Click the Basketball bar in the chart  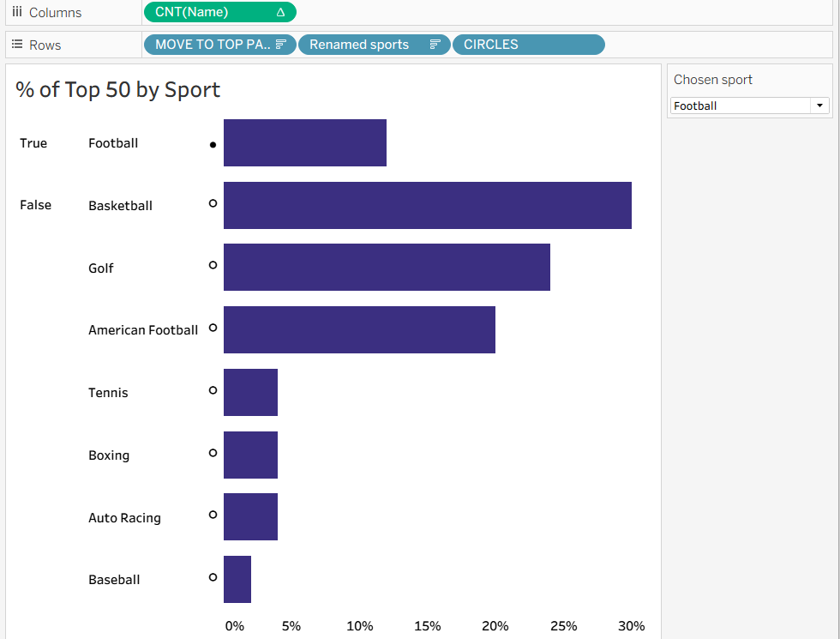(x=427, y=205)
